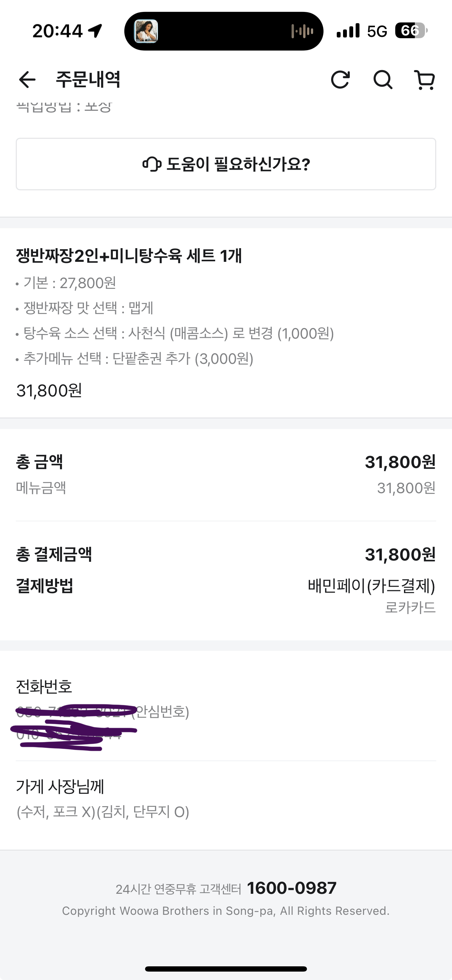Tap the headset icon in help button
Image resolution: width=452 pixels, height=980 pixels.
(152, 164)
